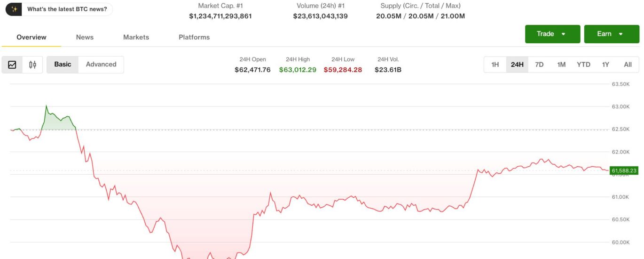
Task: Go to the Platforms tab
Action: [x=194, y=37]
